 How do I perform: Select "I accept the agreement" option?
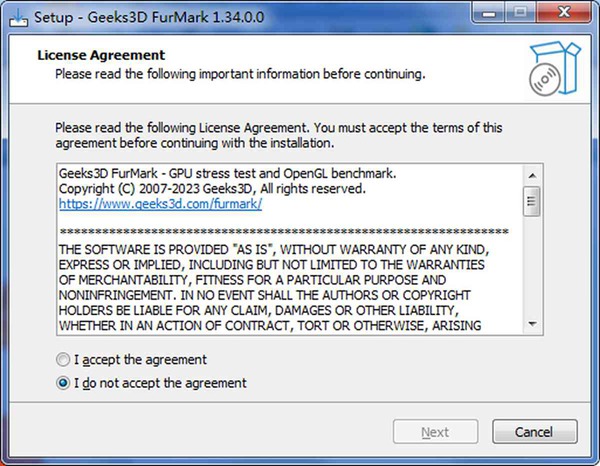66,359
